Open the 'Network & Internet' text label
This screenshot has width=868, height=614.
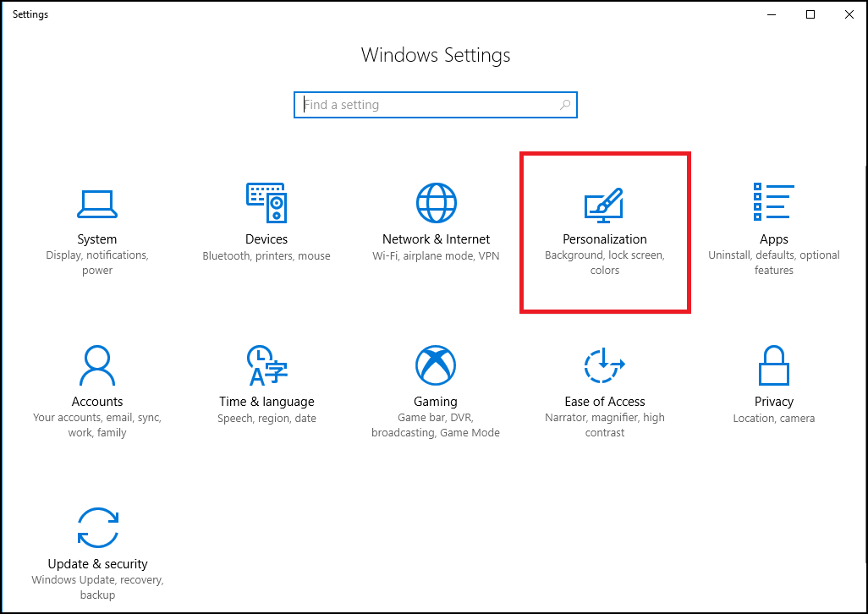click(x=436, y=239)
